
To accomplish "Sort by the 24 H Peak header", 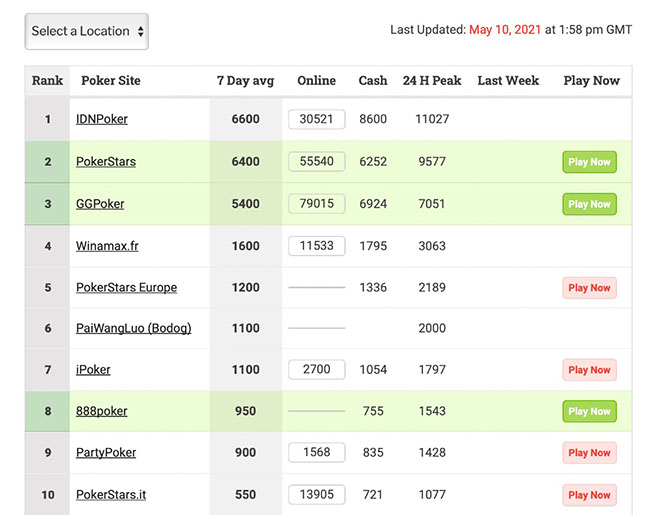I will coord(432,80).
